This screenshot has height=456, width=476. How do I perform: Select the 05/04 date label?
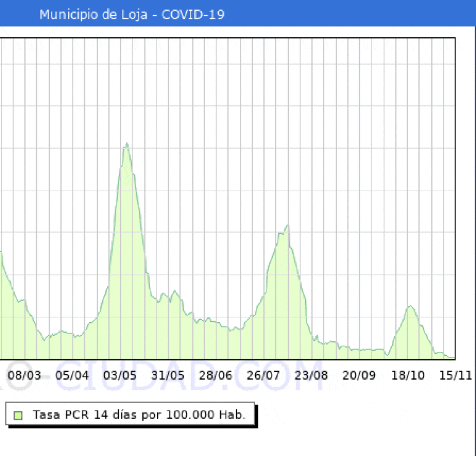[72, 375]
